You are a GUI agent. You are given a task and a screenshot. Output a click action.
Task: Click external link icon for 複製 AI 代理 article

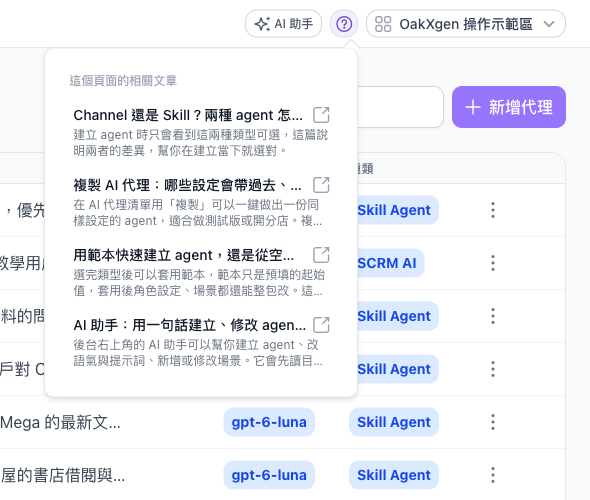click(321, 185)
